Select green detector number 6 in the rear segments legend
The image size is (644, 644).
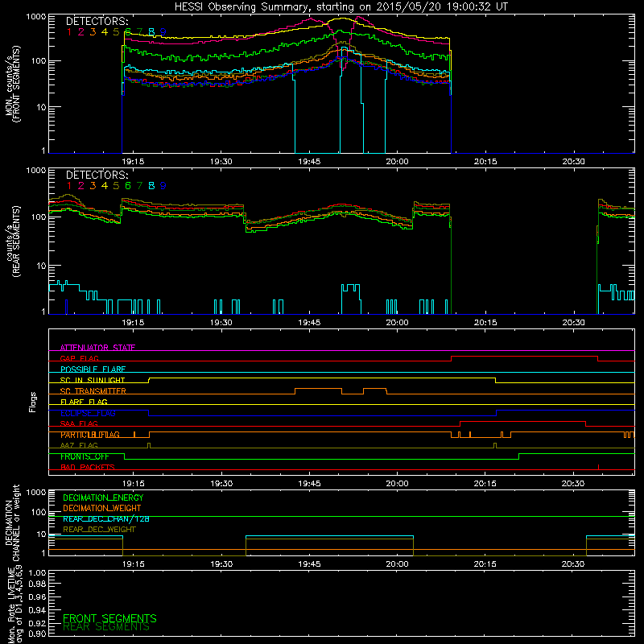point(128,186)
